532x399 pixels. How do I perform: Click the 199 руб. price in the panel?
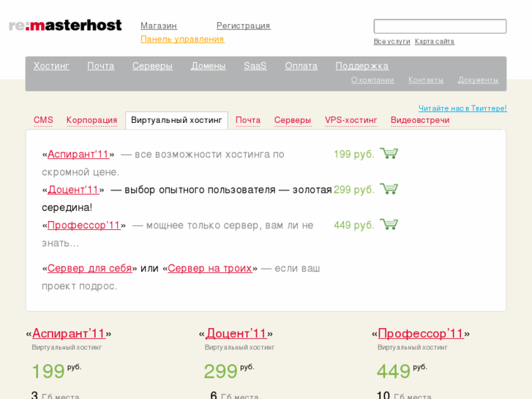(x=354, y=154)
